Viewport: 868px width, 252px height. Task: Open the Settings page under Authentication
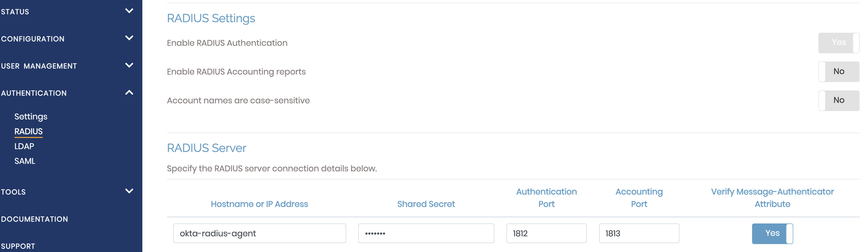coord(31,116)
